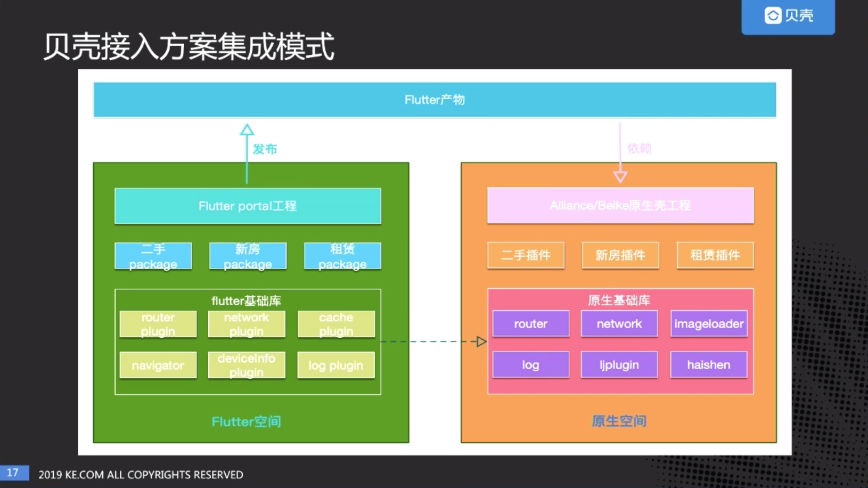Click the purple network box in 原生基础库

(619, 324)
